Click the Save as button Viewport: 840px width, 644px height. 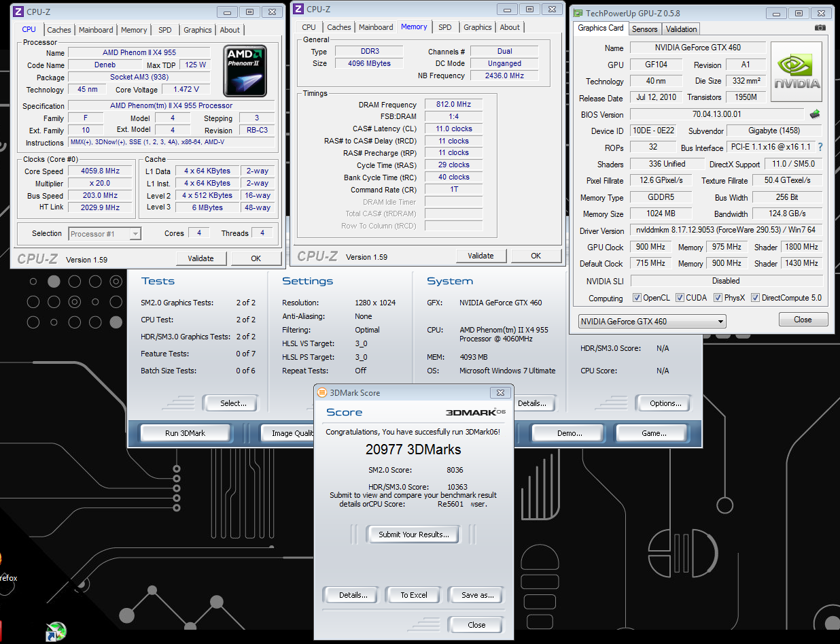point(476,595)
